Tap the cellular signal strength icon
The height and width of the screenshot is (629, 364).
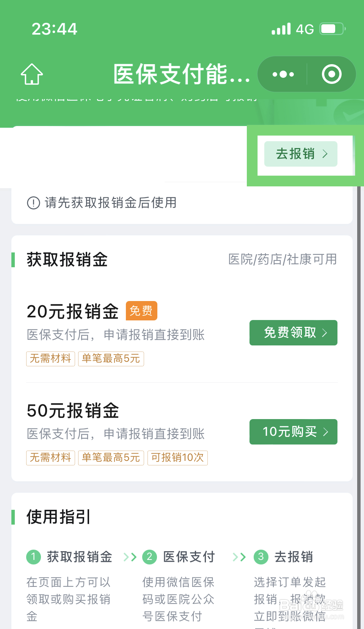pos(281,29)
